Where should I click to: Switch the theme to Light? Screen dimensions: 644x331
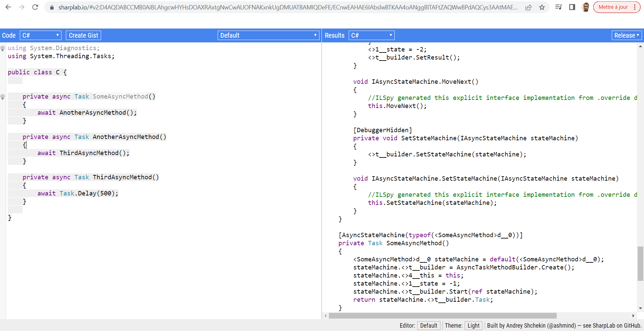tap(473, 325)
